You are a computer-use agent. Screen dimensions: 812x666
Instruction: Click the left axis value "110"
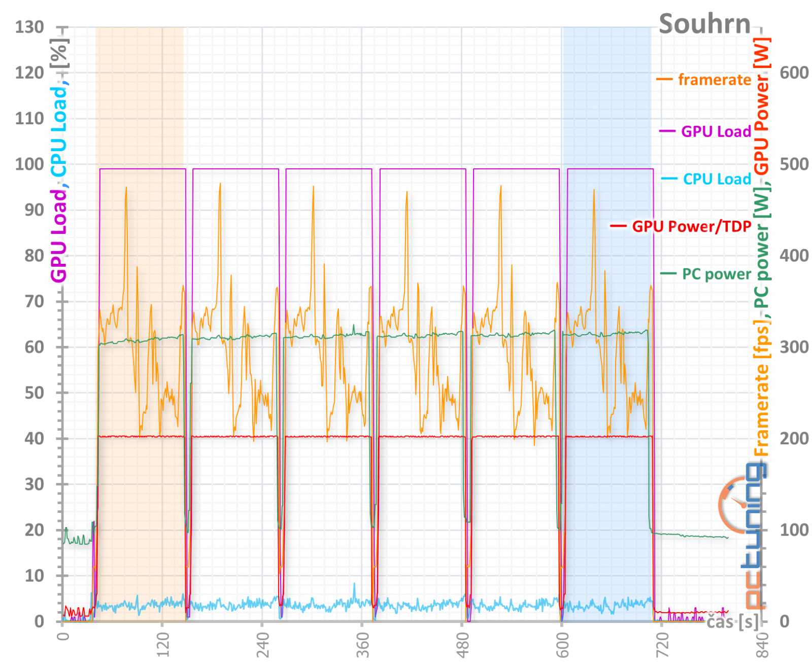[29, 118]
